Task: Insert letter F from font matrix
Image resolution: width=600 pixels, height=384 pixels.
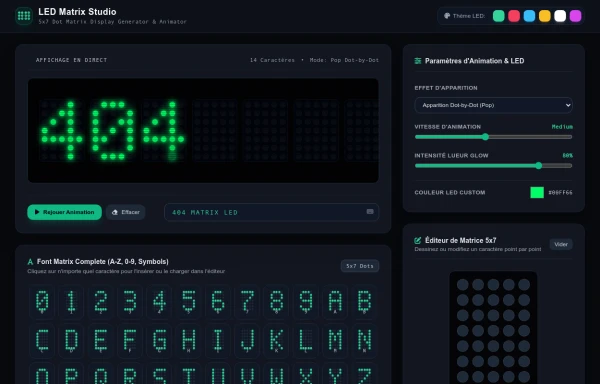Action: (x=130, y=341)
